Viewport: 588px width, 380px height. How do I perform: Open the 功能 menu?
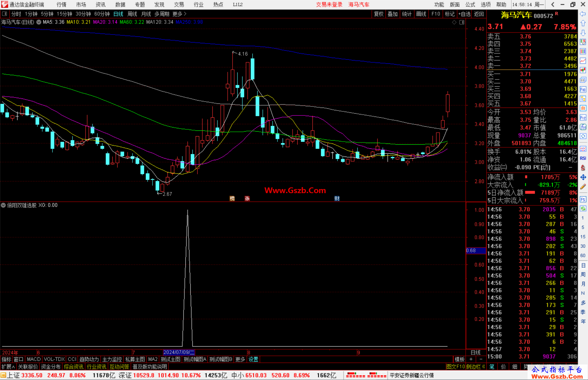[x=439, y=5]
